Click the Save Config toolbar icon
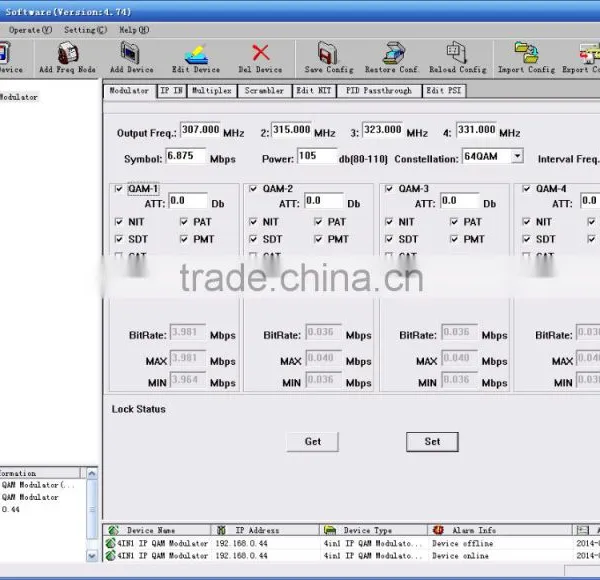600x580 pixels. tap(328, 52)
